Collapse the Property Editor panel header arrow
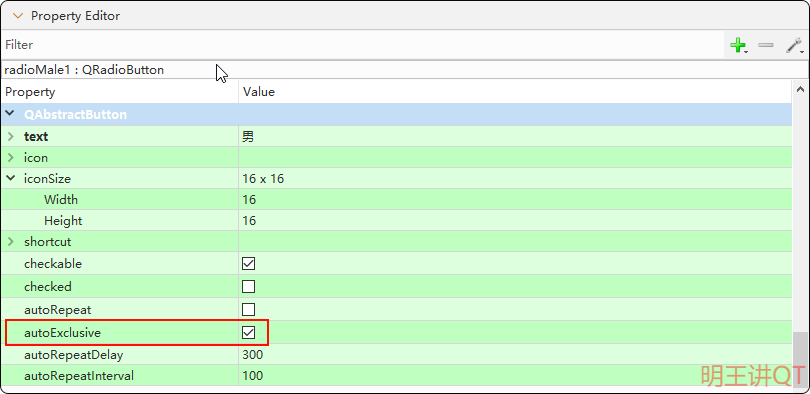Screen dimensions: 810x394 coord(18,16)
